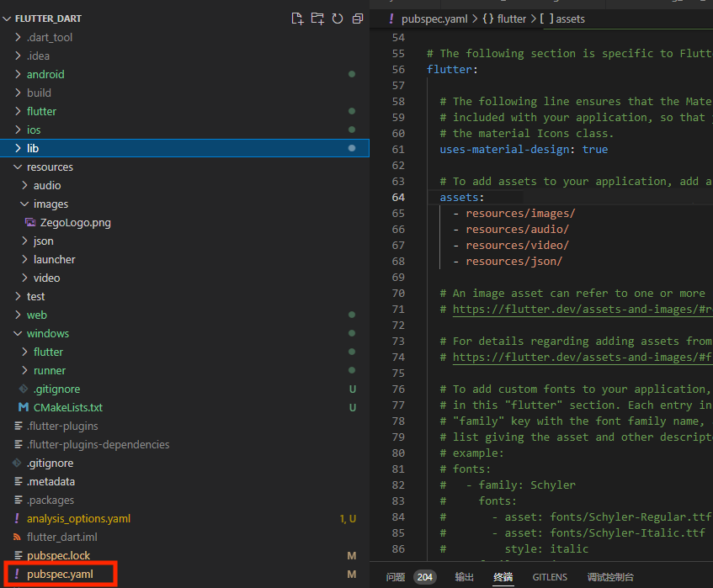Image resolution: width=713 pixels, height=588 pixels.
Task: Switch to the 输出 (Output) panel tab
Action: click(x=465, y=577)
